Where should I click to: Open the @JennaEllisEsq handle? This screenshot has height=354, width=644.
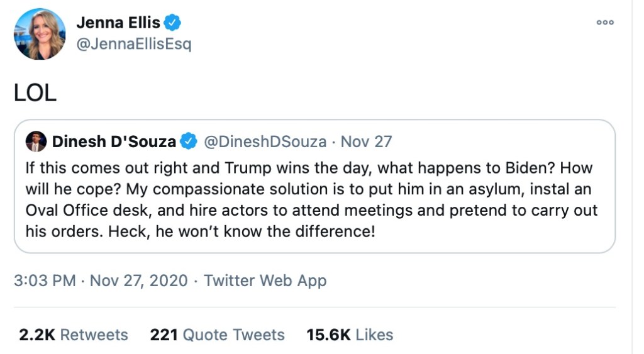click(x=133, y=45)
